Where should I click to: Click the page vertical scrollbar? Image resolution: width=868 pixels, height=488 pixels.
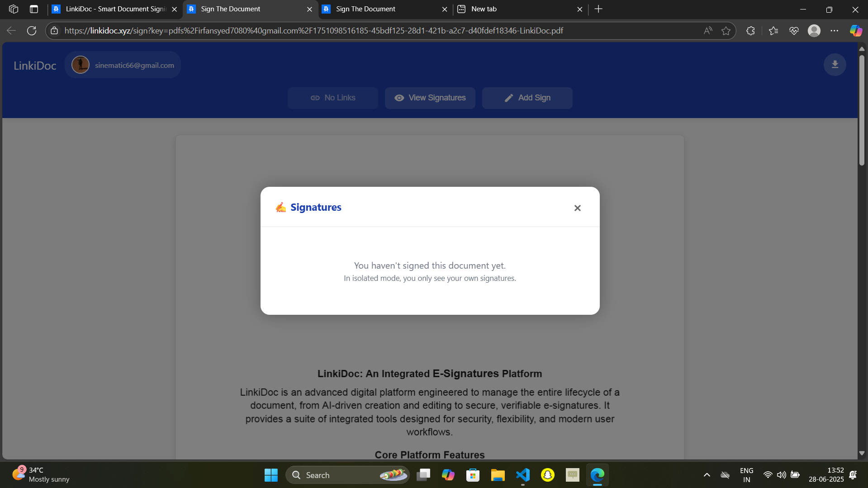(x=862, y=111)
